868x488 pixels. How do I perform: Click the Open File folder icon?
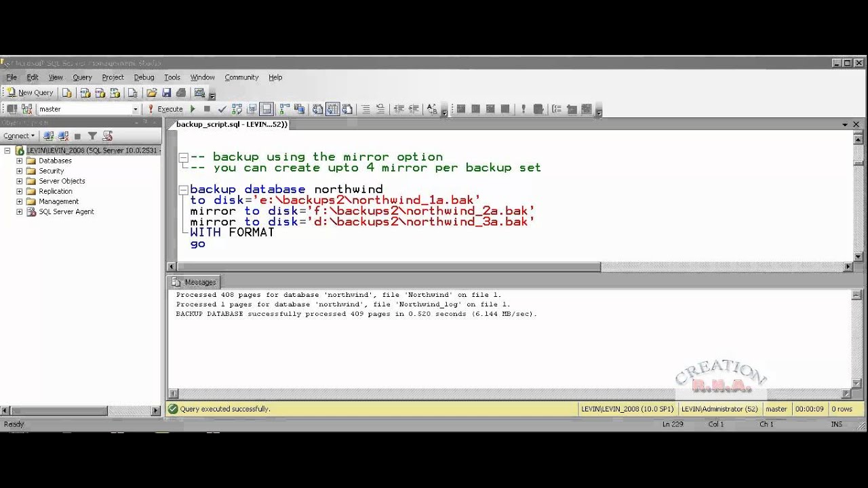(x=152, y=93)
